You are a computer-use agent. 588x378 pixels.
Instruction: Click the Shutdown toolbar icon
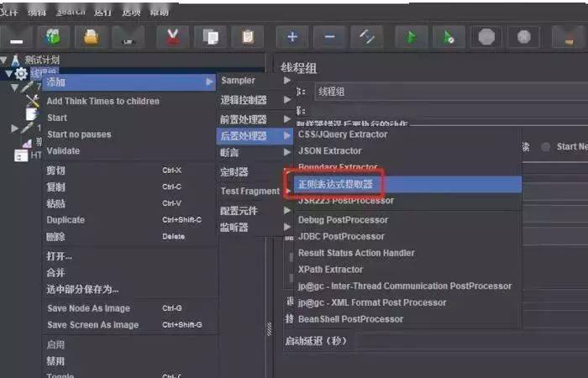pyautogui.click(x=524, y=37)
